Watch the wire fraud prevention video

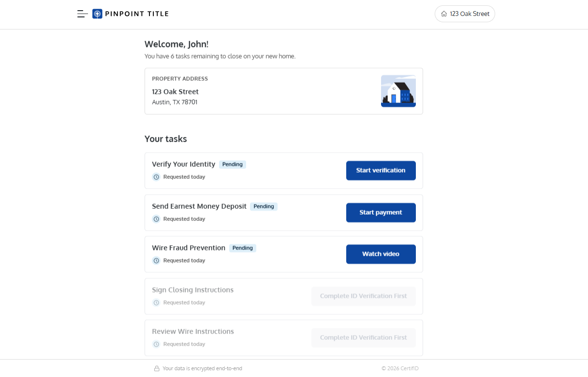[381, 254]
